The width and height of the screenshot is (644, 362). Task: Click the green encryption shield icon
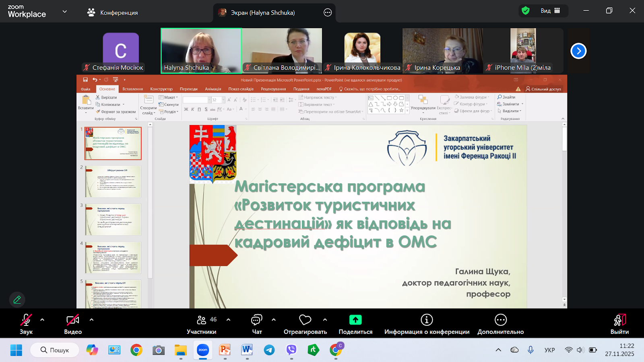[x=525, y=11]
